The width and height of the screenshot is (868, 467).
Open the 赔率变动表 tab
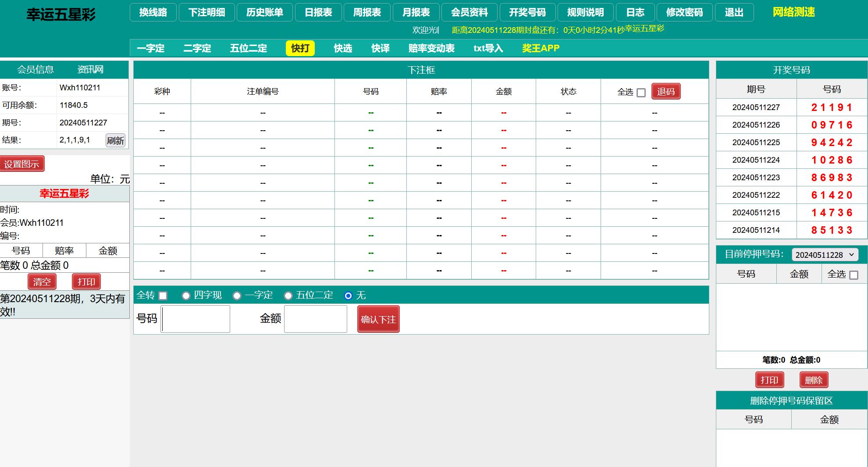[431, 48]
